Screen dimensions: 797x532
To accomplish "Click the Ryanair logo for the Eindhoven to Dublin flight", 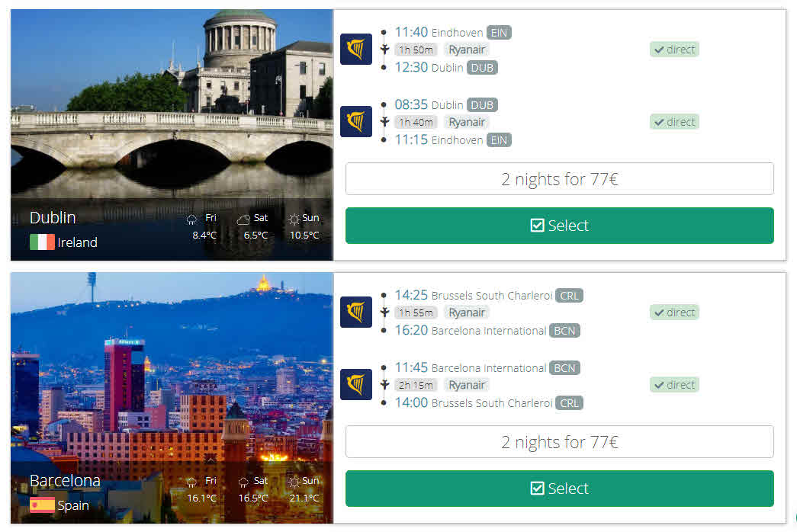I will click(x=356, y=50).
